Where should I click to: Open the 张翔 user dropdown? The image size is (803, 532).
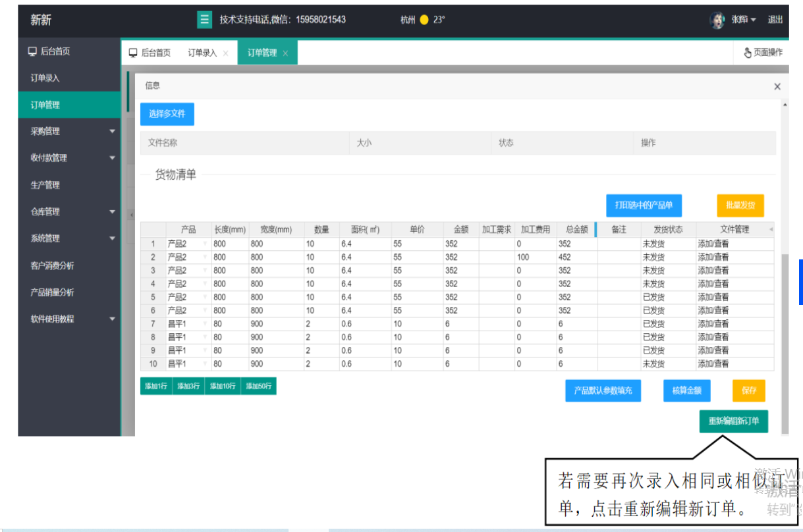click(743, 20)
